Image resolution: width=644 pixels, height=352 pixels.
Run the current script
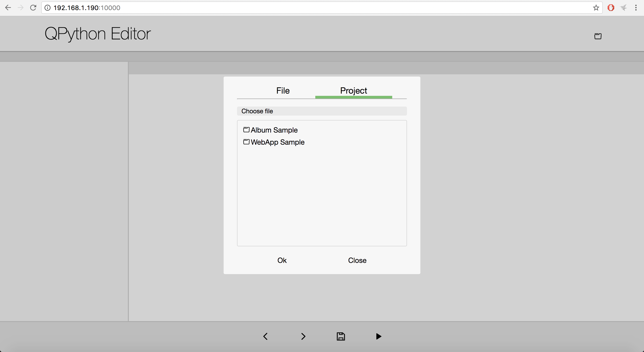(x=378, y=336)
